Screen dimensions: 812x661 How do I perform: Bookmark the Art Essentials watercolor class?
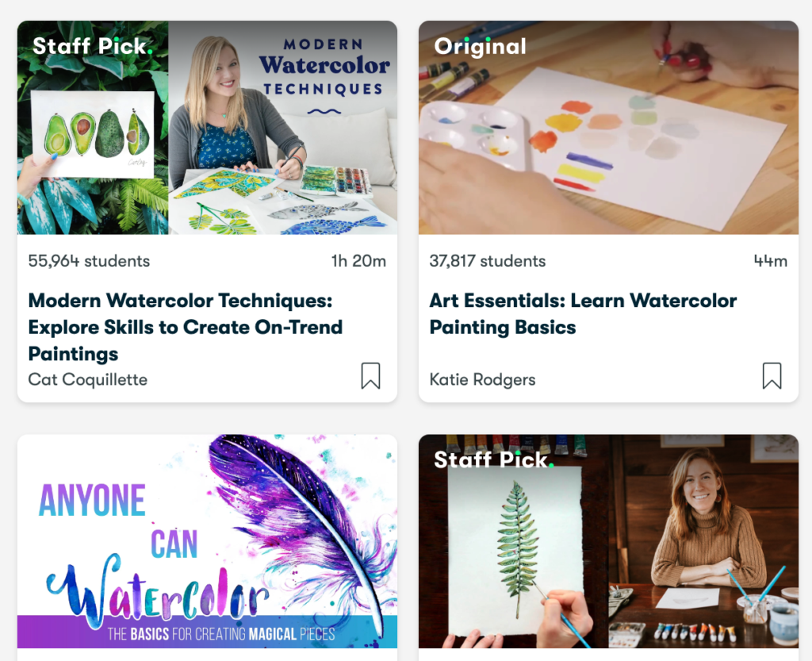pyautogui.click(x=772, y=375)
